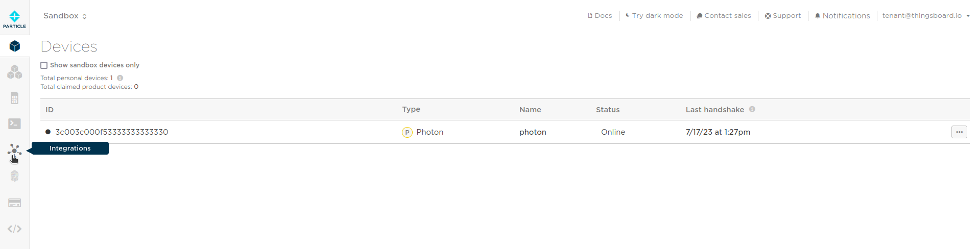
Task: Open the Console terminal sidebar icon
Action: point(14,124)
